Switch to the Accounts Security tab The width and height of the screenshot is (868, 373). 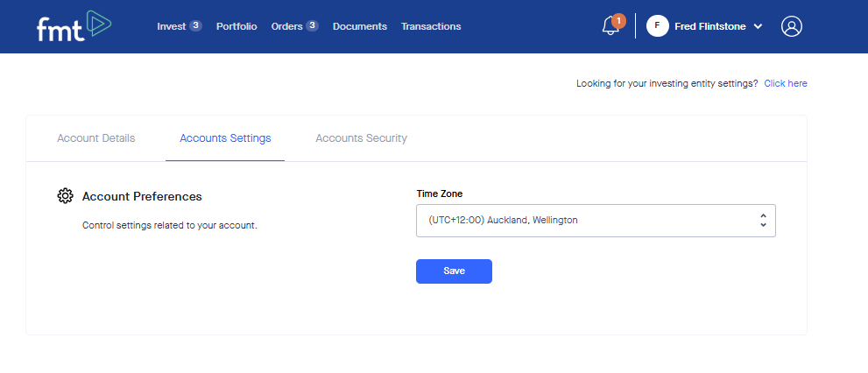361,138
